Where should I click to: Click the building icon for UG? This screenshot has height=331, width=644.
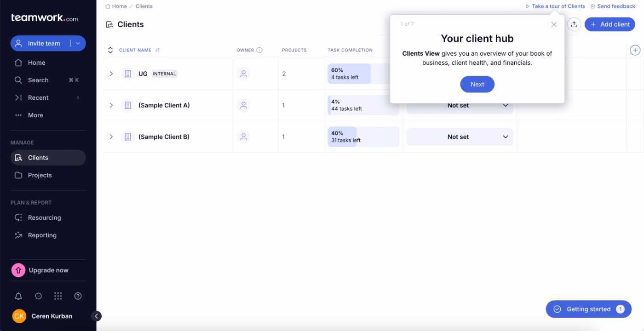pos(128,74)
